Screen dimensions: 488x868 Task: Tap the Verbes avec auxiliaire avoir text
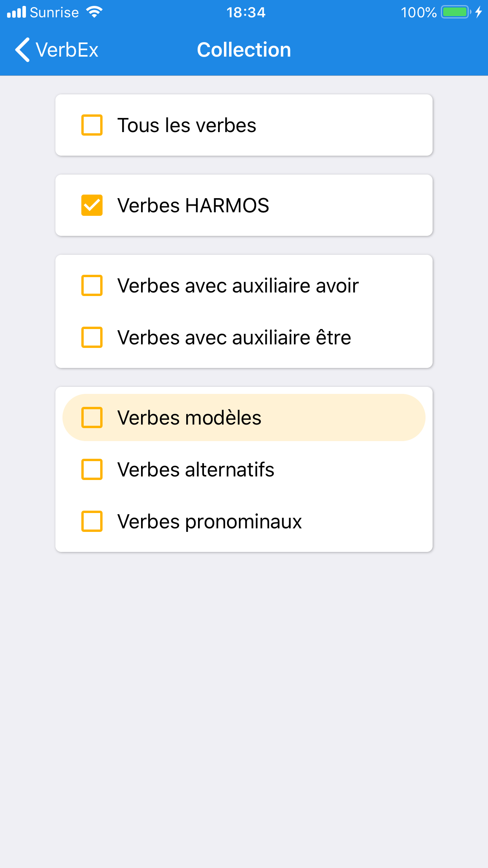(x=238, y=286)
